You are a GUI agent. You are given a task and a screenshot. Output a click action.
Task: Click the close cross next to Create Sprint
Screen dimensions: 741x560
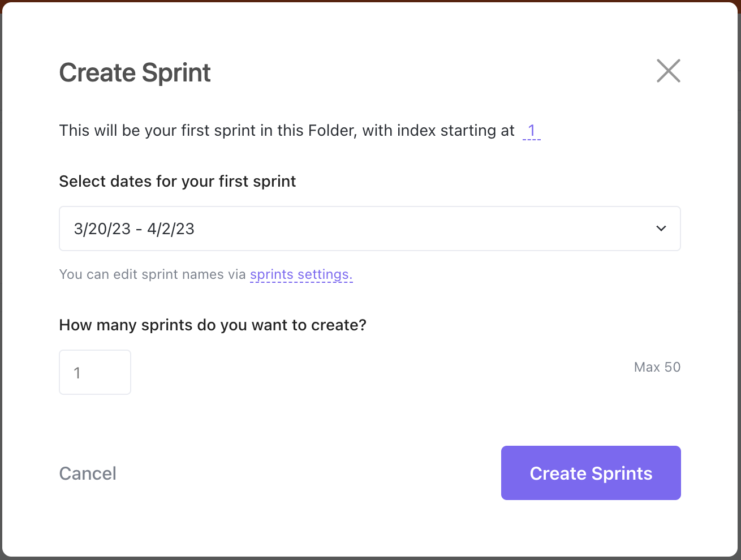point(669,71)
